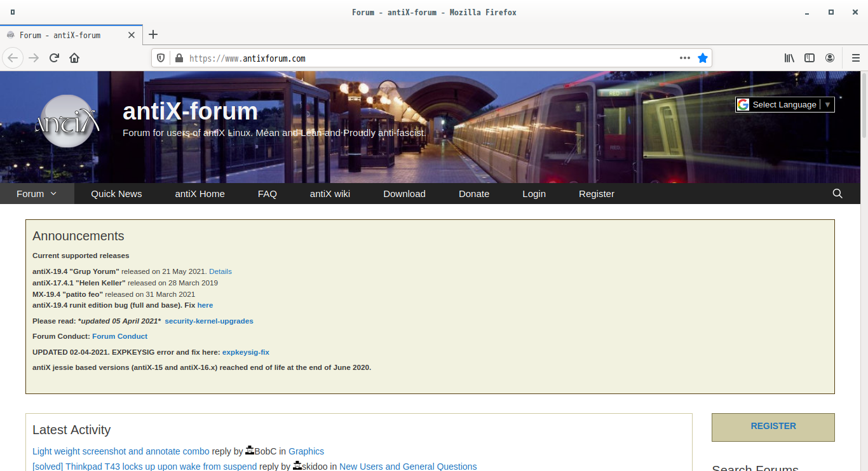The height and width of the screenshot is (471, 868).
Task: Open the Select Language dropdown
Action: point(785,104)
